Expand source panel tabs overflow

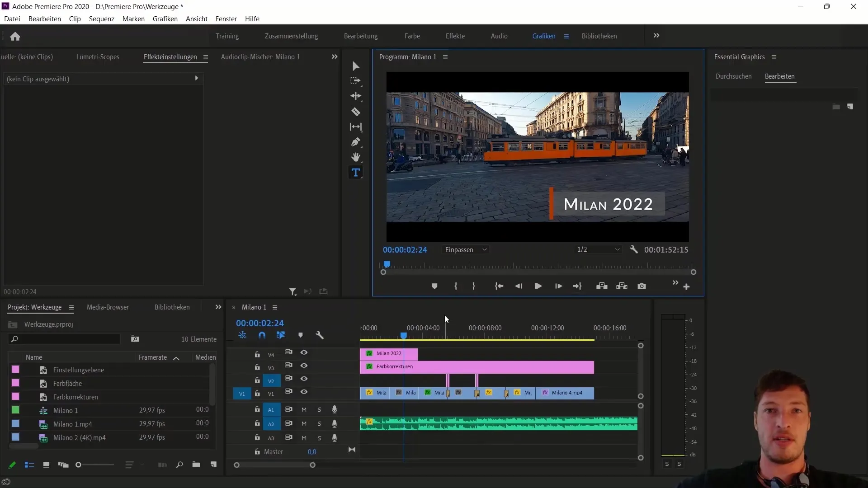(x=335, y=56)
